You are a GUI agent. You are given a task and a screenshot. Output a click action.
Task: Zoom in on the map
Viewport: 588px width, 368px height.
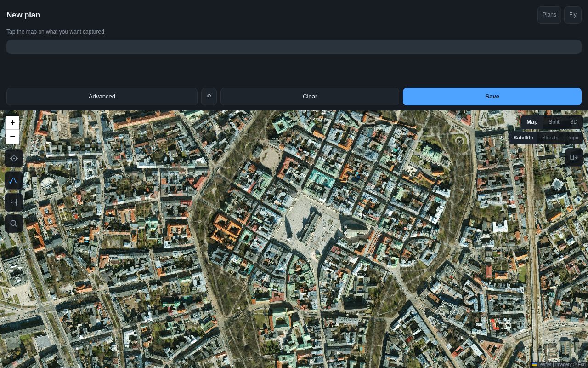(12, 123)
